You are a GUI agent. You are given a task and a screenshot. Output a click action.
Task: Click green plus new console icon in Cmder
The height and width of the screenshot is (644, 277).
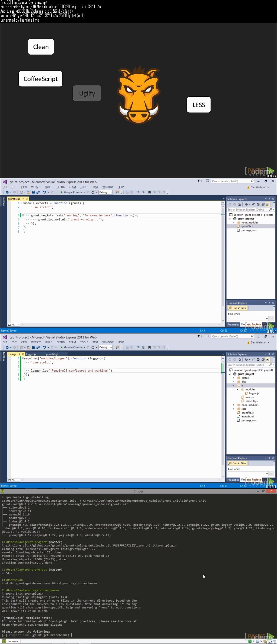(250, 641)
